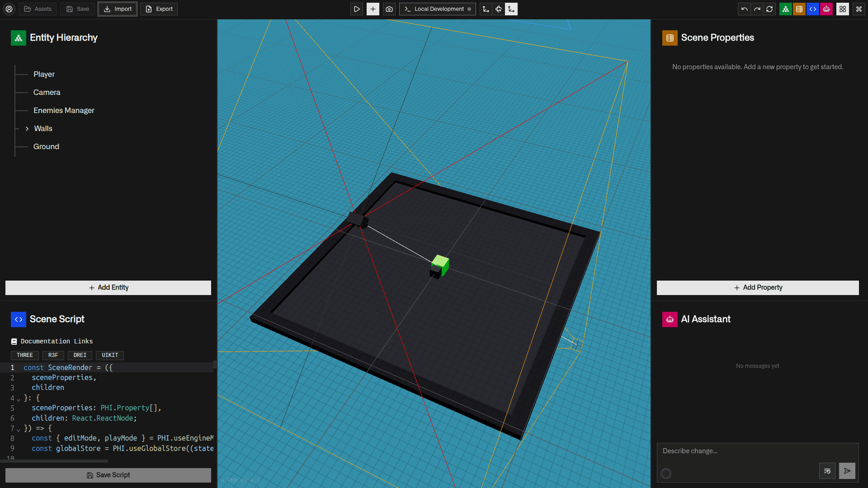Open the Local Development dropdown
868x488 pixels.
(438, 9)
